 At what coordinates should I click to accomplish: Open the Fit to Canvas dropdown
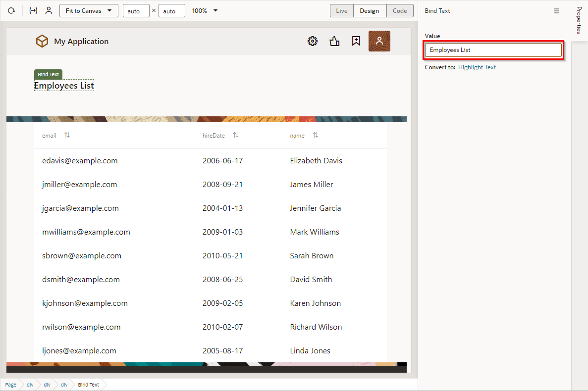[89, 11]
